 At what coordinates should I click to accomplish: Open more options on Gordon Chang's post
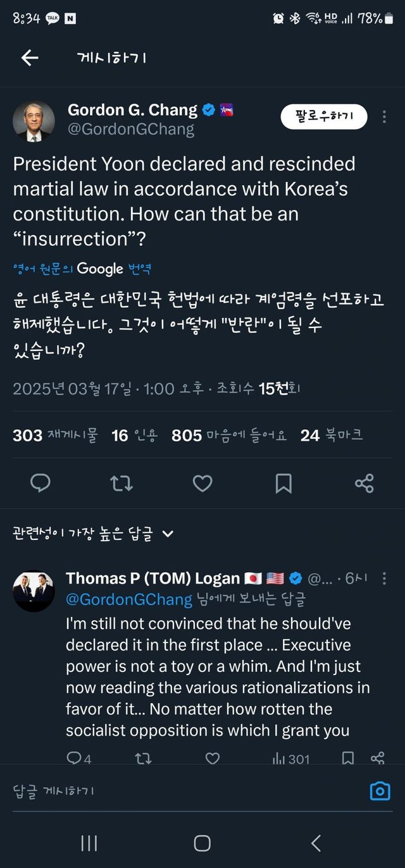(384, 117)
